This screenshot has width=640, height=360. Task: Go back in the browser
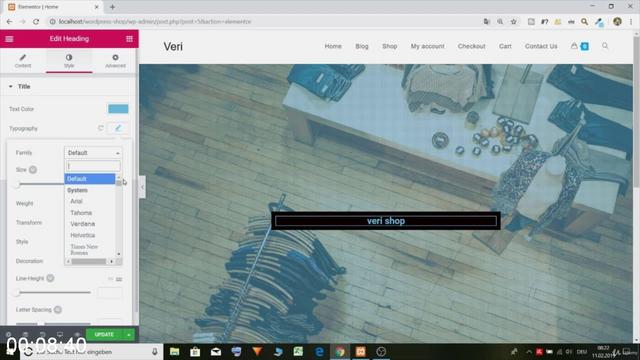click(9, 22)
